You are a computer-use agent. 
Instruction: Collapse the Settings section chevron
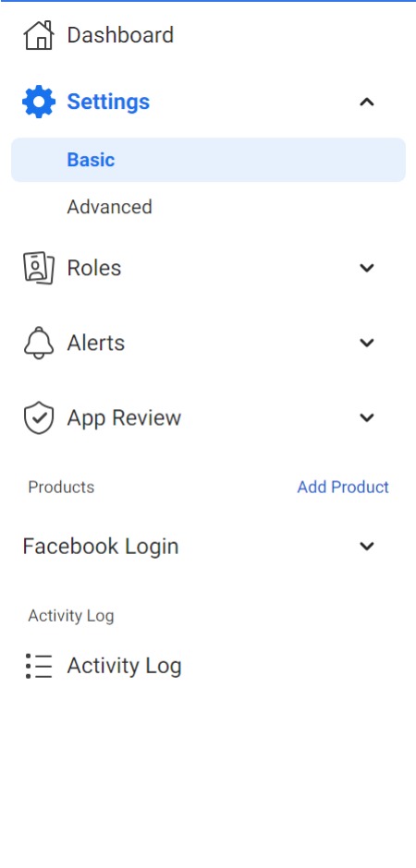coord(367,102)
